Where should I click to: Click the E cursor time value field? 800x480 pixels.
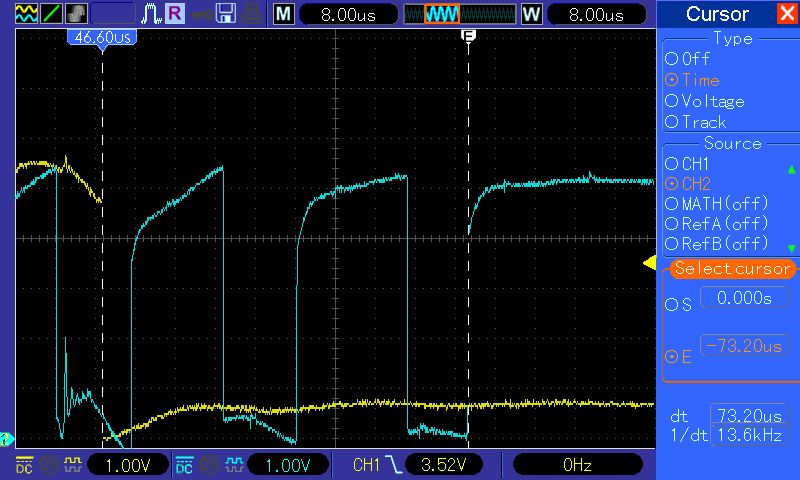click(745, 346)
